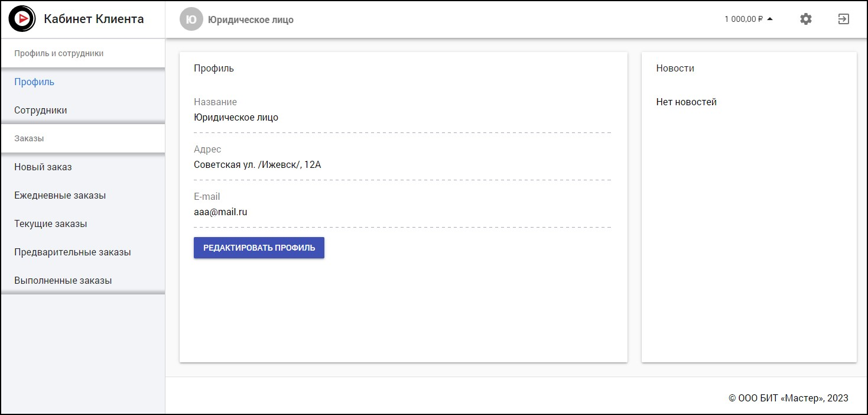The height and width of the screenshot is (415, 868).
Task: Click the Кабинет Клиента logo icon
Action: [22, 19]
